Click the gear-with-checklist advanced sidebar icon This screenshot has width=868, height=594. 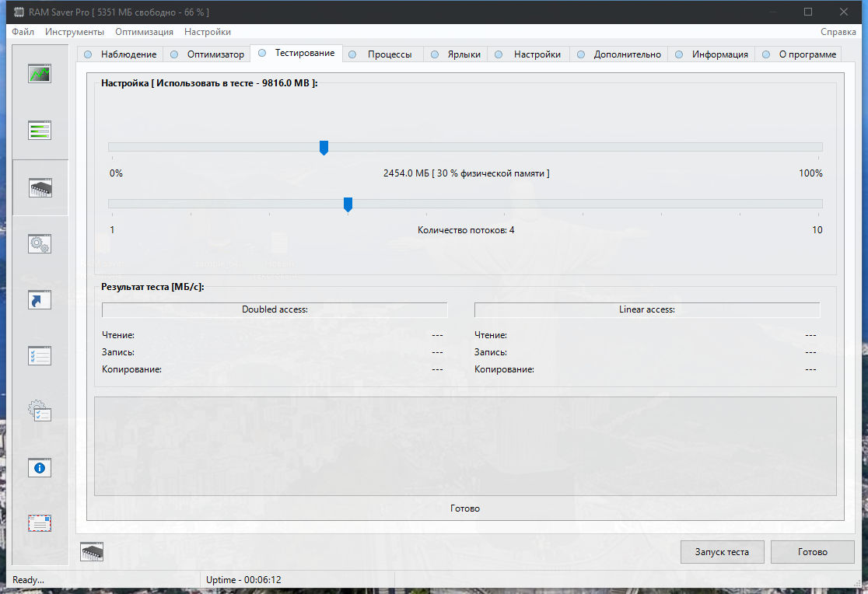tap(40, 411)
